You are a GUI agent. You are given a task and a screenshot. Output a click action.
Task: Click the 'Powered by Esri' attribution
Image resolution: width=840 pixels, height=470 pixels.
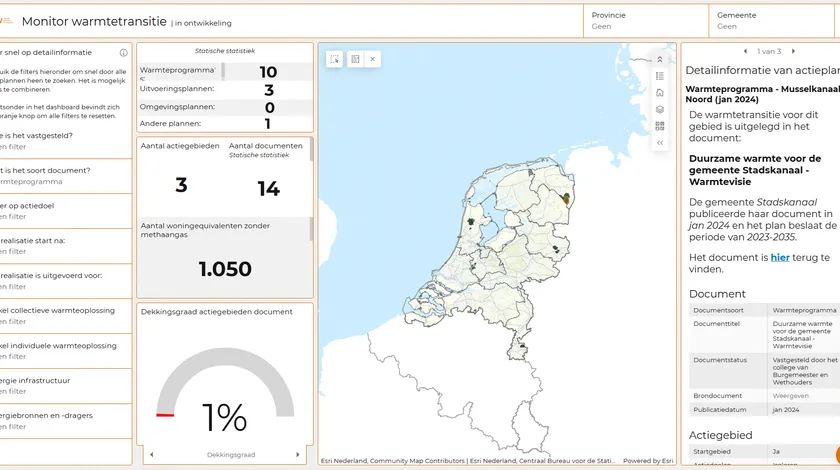click(648, 461)
